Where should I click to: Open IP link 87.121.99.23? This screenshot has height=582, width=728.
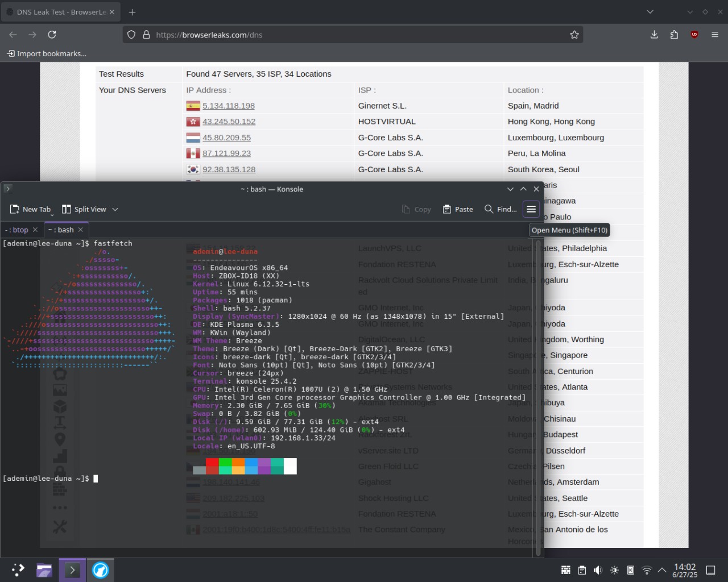(226, 153)
